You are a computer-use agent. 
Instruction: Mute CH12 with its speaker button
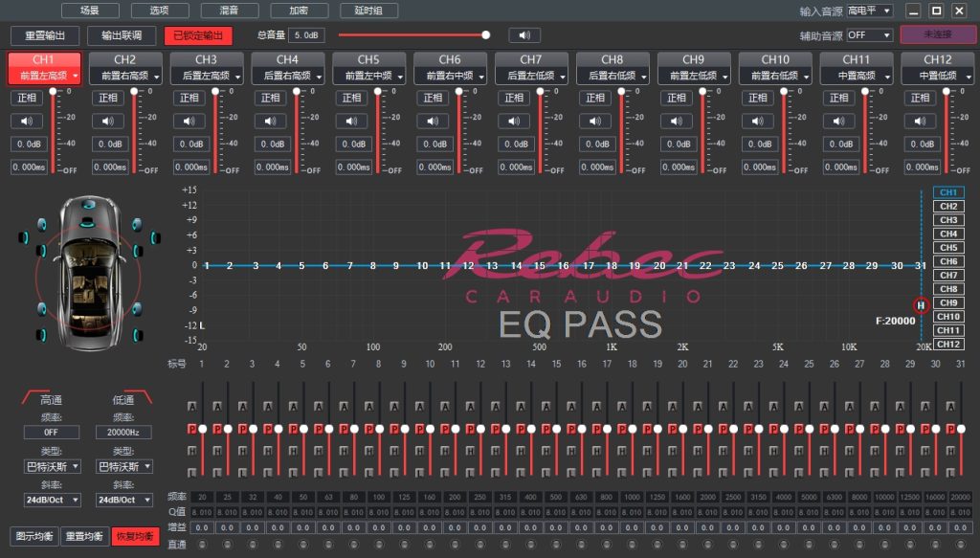921,121
